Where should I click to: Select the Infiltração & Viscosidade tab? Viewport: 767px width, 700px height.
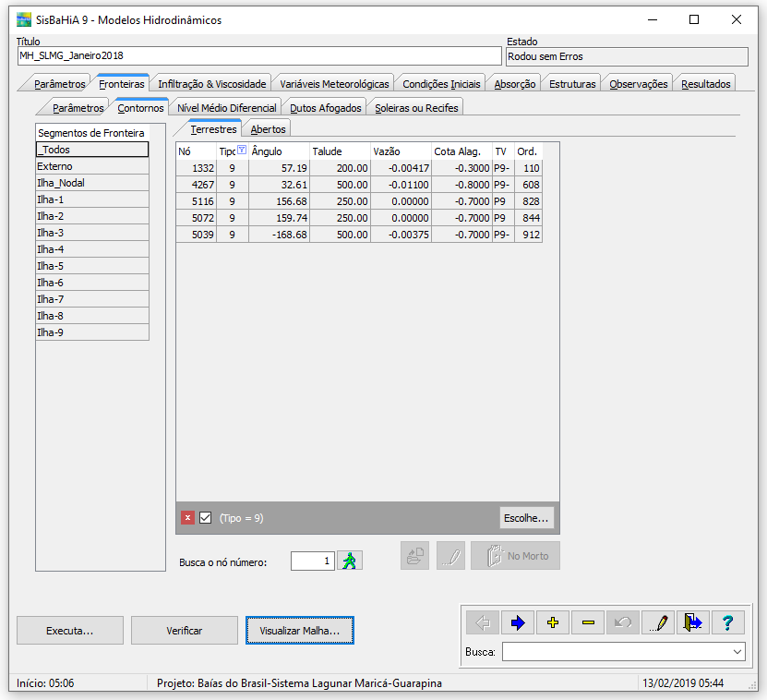(x=211, y=84)
